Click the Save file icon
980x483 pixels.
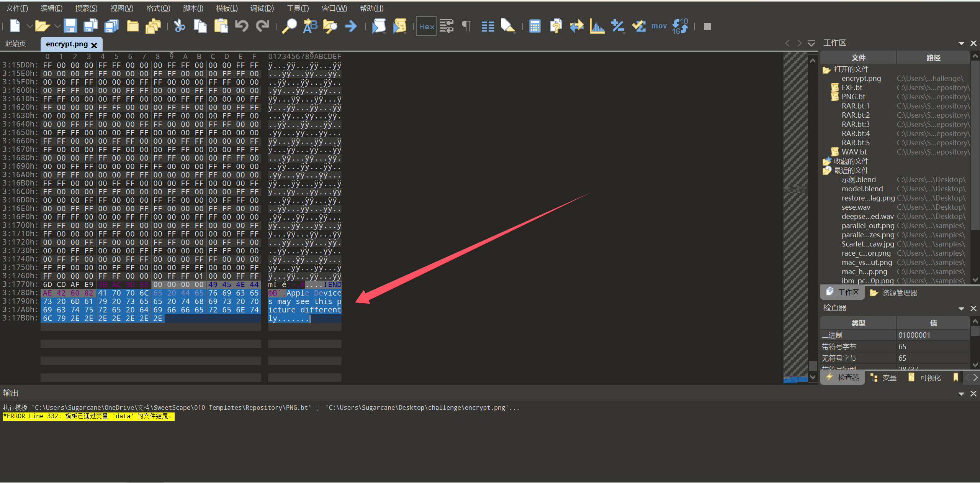pos(70,26)
